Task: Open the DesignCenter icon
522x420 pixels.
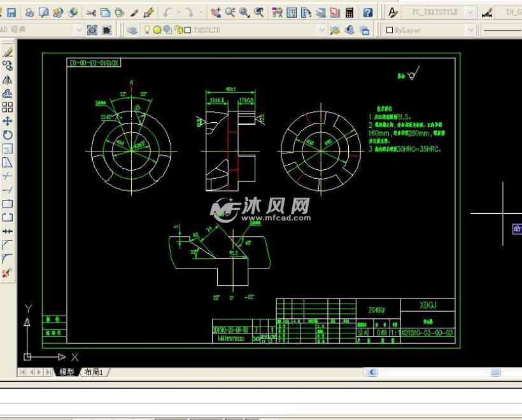Action: [x=292, y=13]
